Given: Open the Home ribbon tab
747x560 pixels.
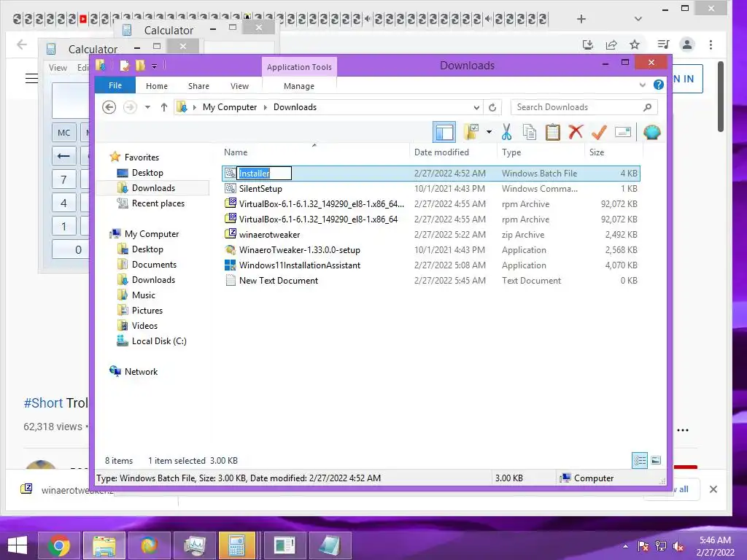Looking at the screenshot, I should click(x=157, y=86).
